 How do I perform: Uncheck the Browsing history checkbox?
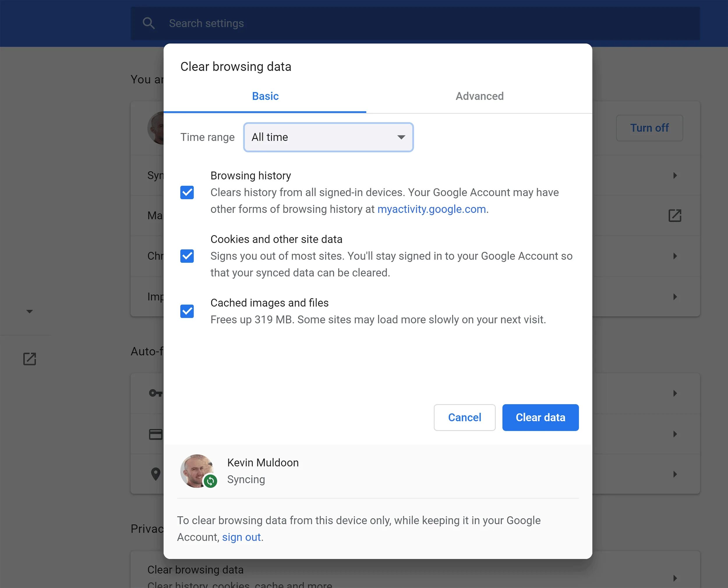pos(187,192)
